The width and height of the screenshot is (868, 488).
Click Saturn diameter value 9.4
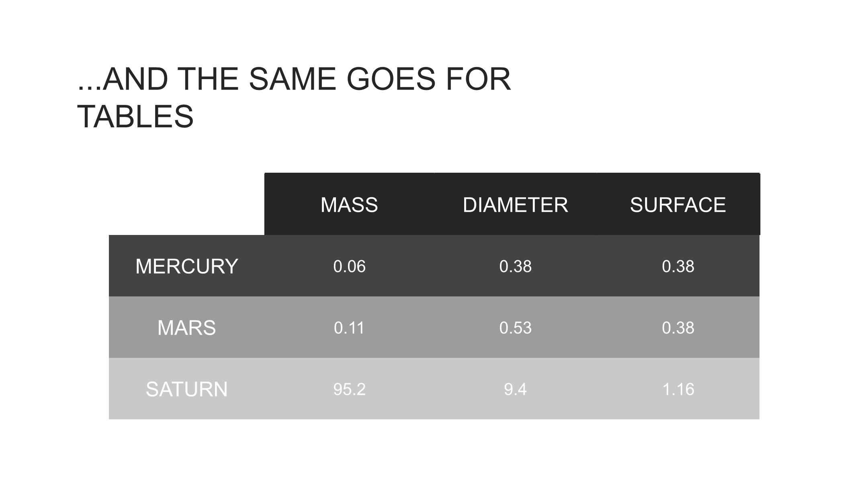coord(515,390)
